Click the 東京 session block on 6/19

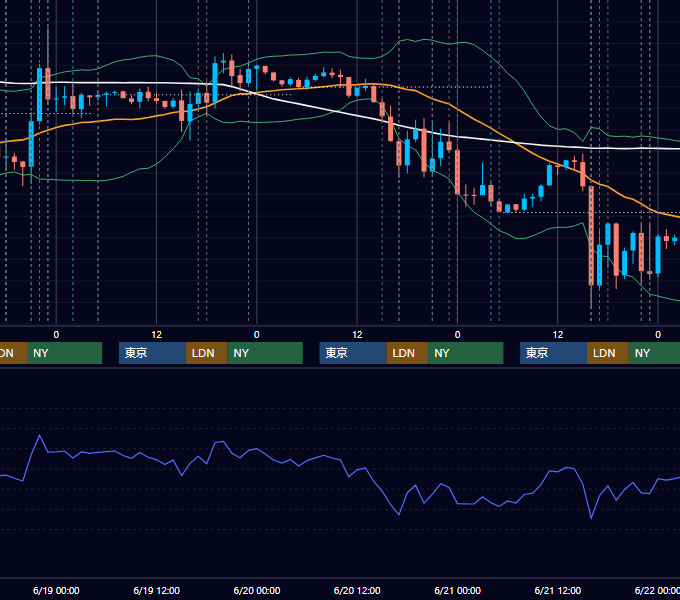(x=152, y=353)
